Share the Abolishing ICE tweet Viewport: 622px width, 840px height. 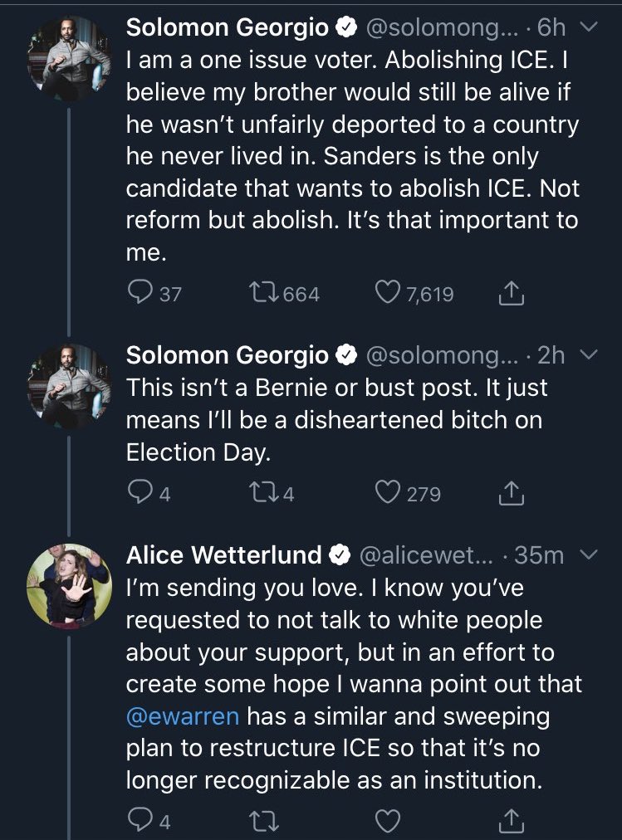(512, 293)
